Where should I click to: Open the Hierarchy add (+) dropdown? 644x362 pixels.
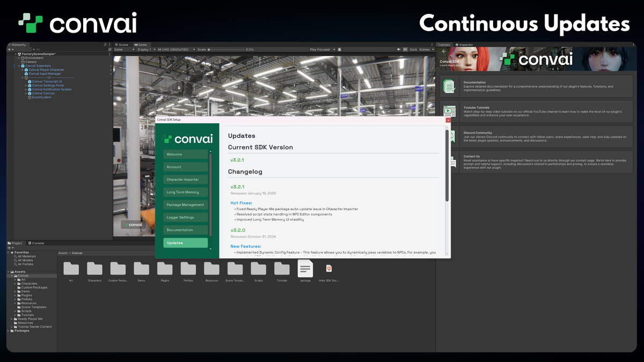tap(11, 49)
